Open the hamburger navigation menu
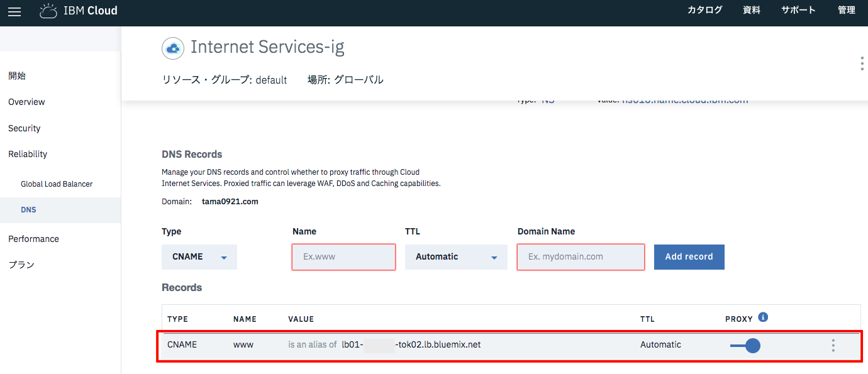This screenshot has width=868, height=374. click(14, 11)
